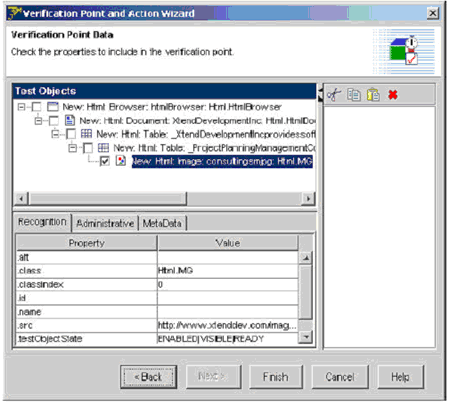The width and height of the screenshot is (450, 408).
Task: Click the horizontal scrollbar thumb in Test Objects
Action: pos(108,199)
